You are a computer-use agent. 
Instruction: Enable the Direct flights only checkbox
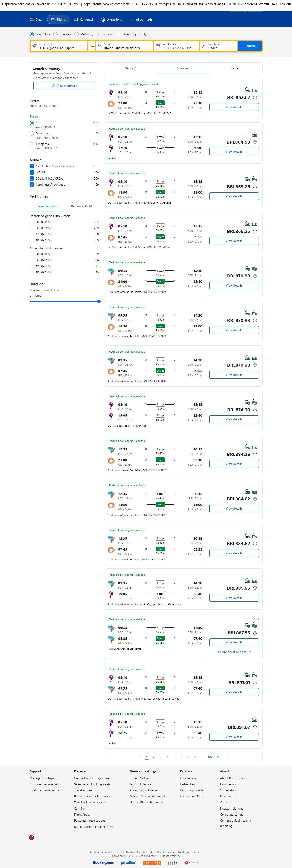pyautogui.click(x=119, y=34)
